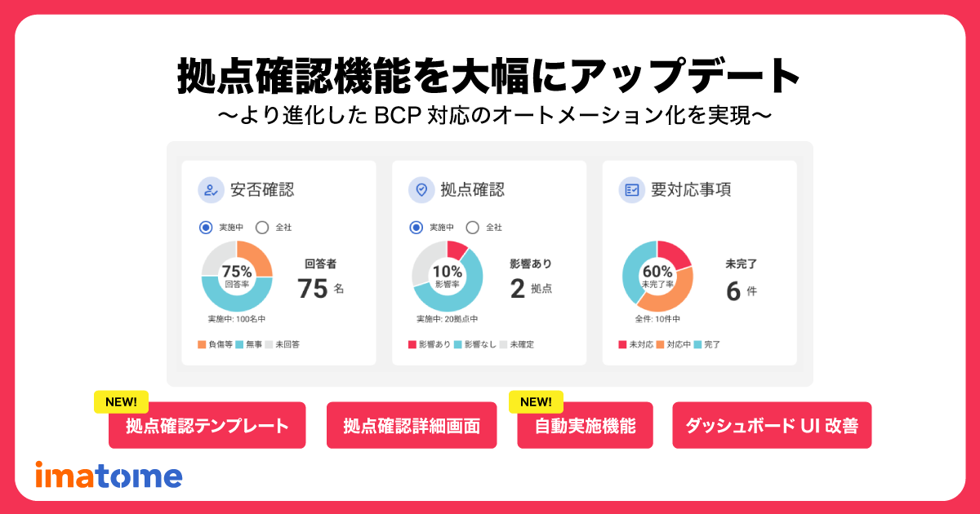The height and width of the screenshot is (514, 980).
Task: Click the NEW! badge above 拠点確認テンプレート
Action: pos(122,401)
